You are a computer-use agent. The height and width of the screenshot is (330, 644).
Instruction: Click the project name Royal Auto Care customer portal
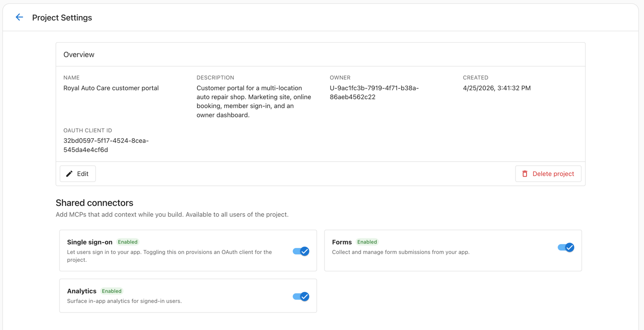[x=111, y=87]
